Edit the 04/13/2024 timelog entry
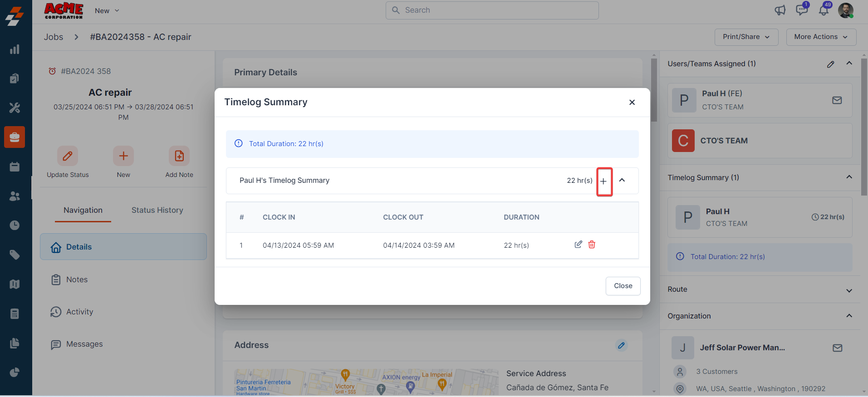The height and width of the screenshot is (397, 868). 578,245
